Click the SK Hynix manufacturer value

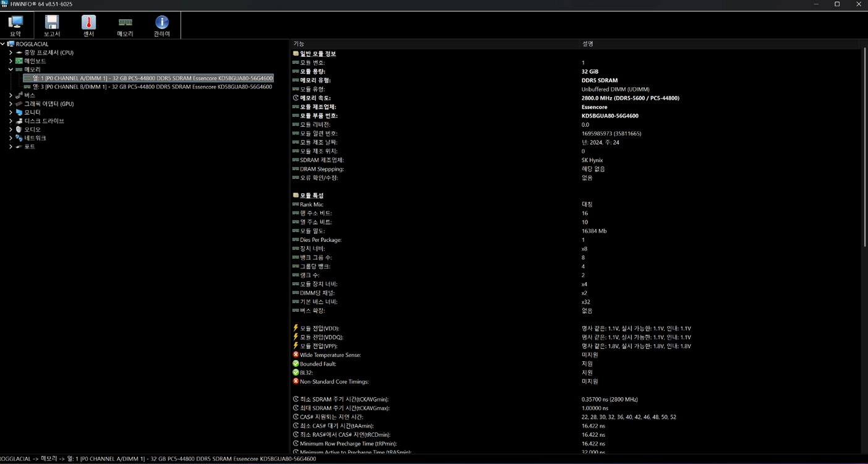point(592,160)
